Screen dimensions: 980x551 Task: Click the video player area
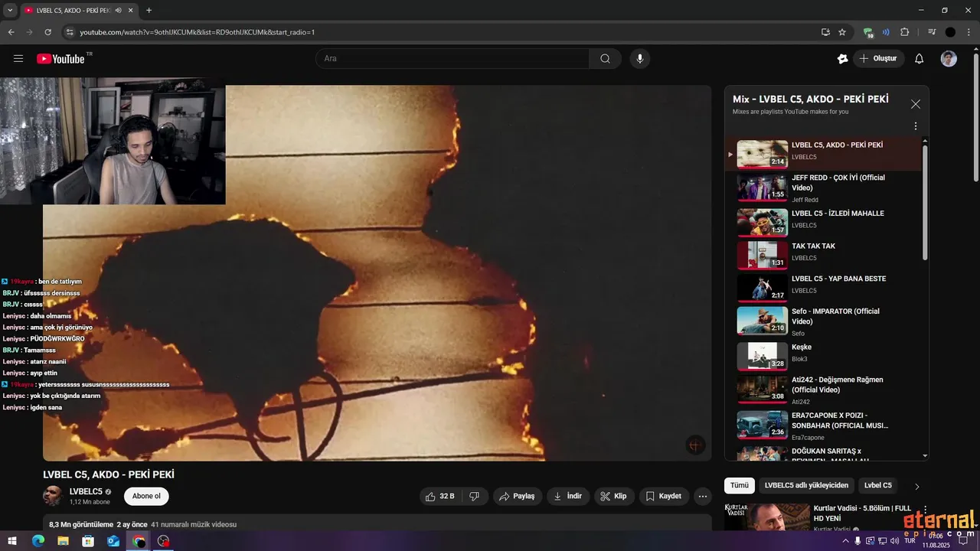377,272
